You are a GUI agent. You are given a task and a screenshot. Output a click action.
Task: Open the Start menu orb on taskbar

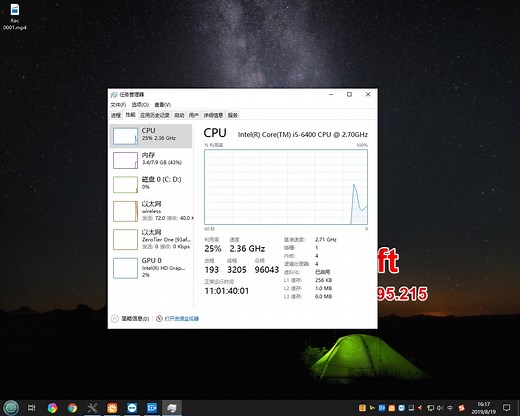(x=11, y=408)
